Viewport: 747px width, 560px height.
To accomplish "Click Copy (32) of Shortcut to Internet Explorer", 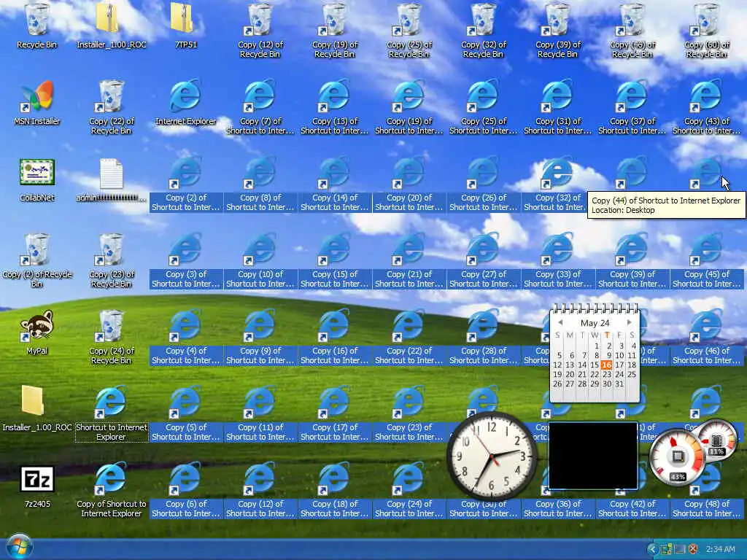I will click(555, 184).
